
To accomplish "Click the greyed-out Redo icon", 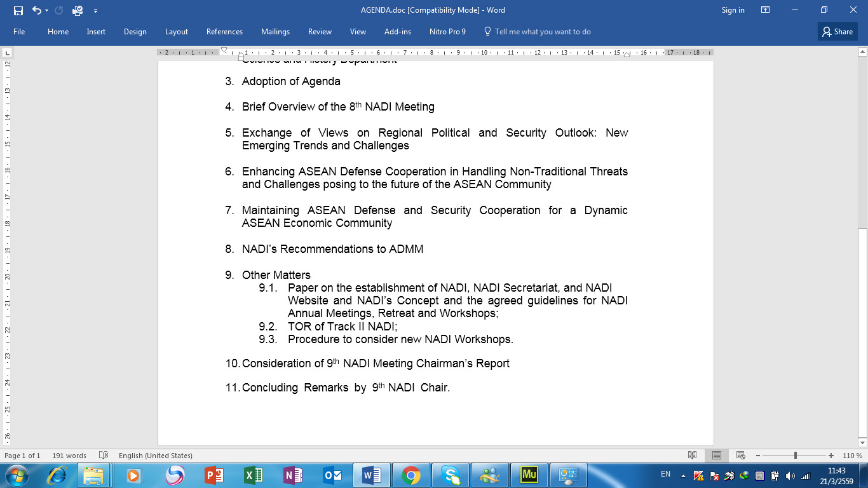I will (59, 10).
